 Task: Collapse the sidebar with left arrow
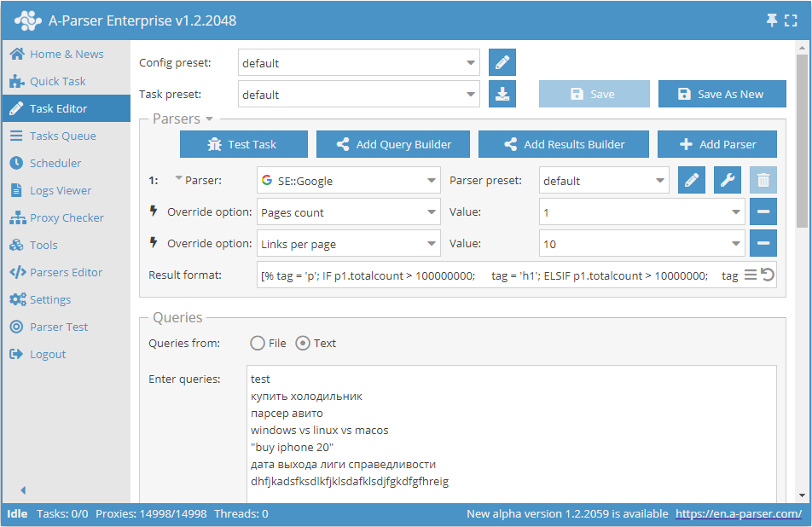point(23,490)
